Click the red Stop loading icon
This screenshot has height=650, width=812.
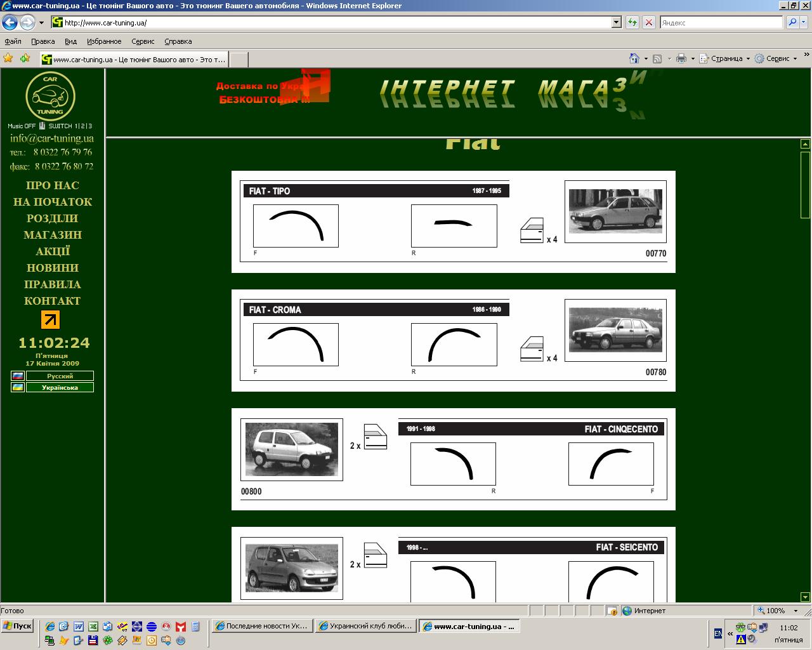click(x=648, y=23)
